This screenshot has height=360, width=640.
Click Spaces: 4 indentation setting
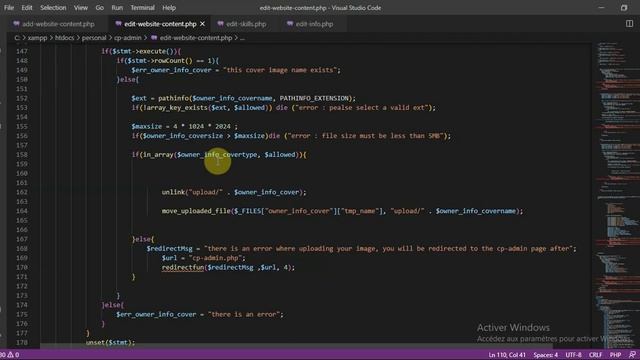coord(546,355)
